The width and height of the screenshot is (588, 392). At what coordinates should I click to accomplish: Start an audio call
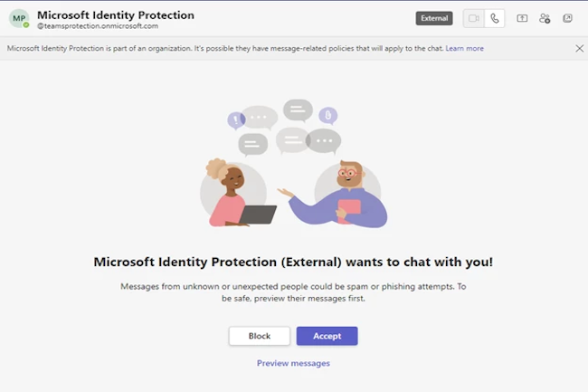tap(494, 18)
